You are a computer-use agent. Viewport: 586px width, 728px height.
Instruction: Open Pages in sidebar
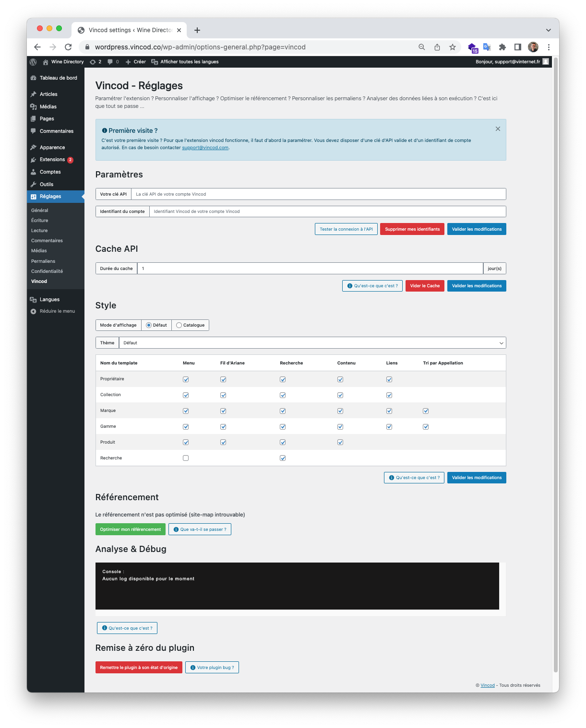pyautogui.click(x=56, y=118)
